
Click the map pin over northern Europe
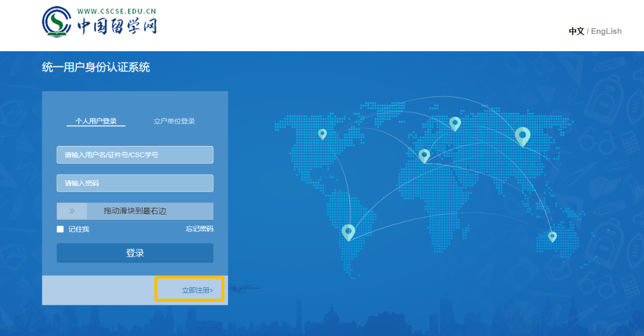click(455, 123)
